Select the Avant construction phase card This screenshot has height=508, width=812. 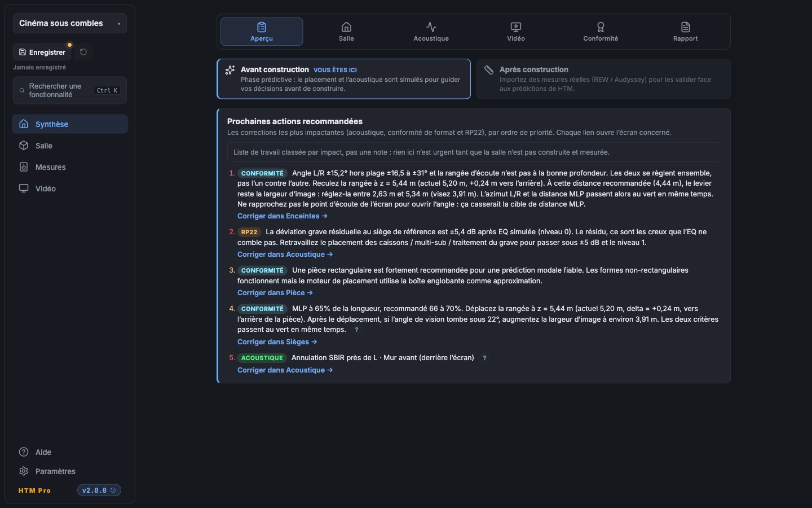[x=344, y=79]
